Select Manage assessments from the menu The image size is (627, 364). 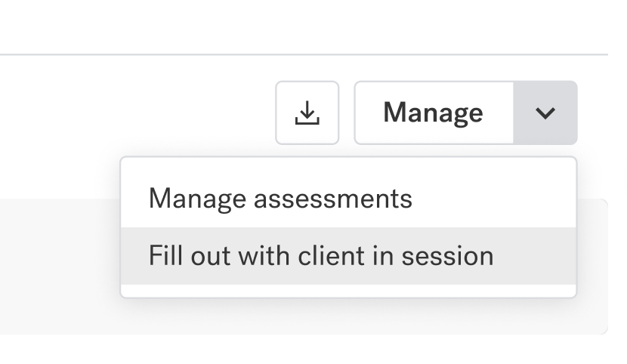[348, 199]
